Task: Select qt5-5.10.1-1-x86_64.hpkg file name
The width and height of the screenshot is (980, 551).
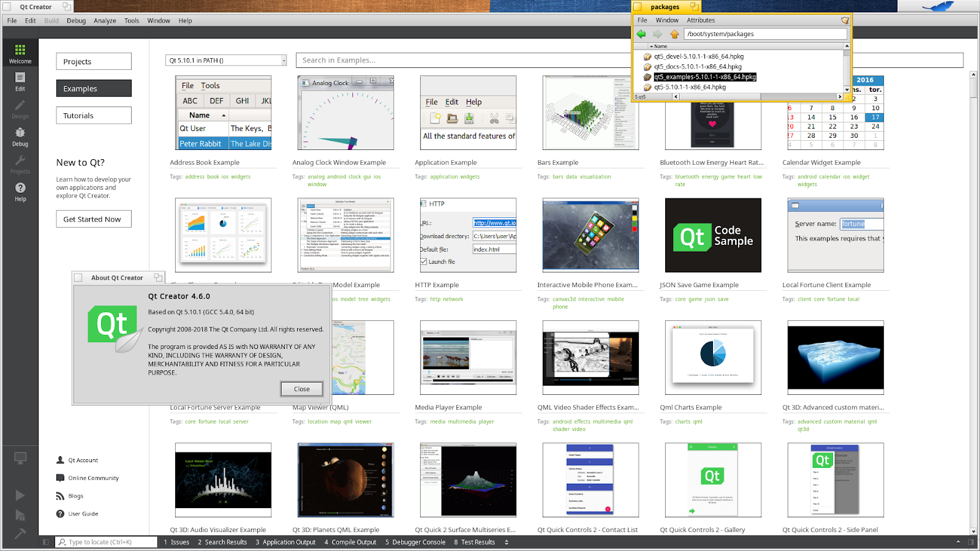Action: [x=690, y=87]
